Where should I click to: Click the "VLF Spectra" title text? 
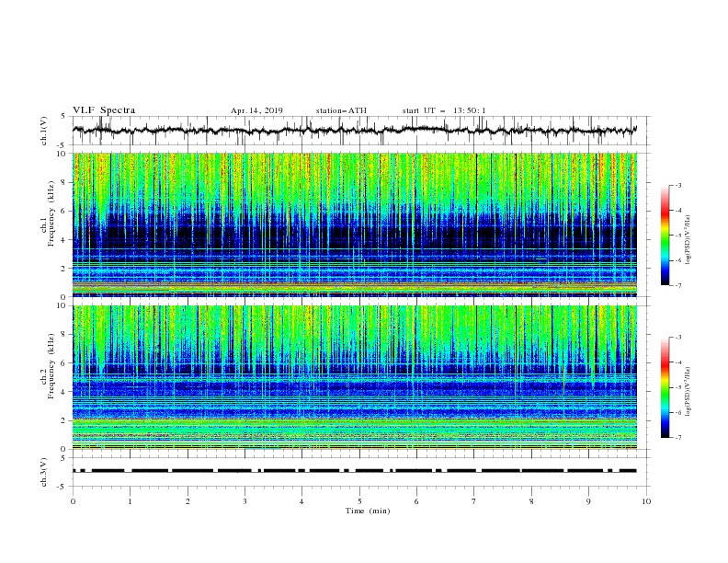pos(104,110)
